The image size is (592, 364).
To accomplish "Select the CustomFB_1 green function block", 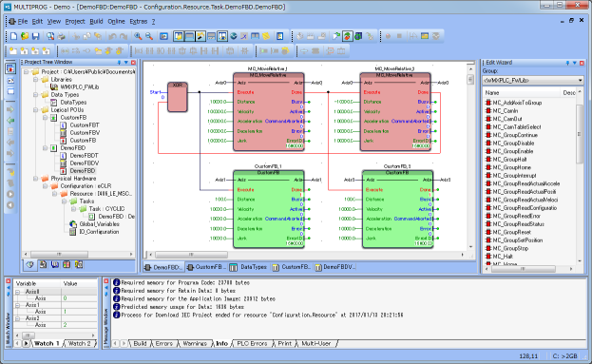I will [269, 209].
